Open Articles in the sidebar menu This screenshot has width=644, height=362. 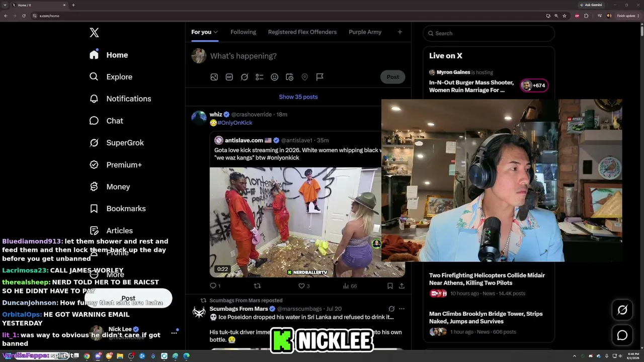pyautogui.click(x=112, y=231)
